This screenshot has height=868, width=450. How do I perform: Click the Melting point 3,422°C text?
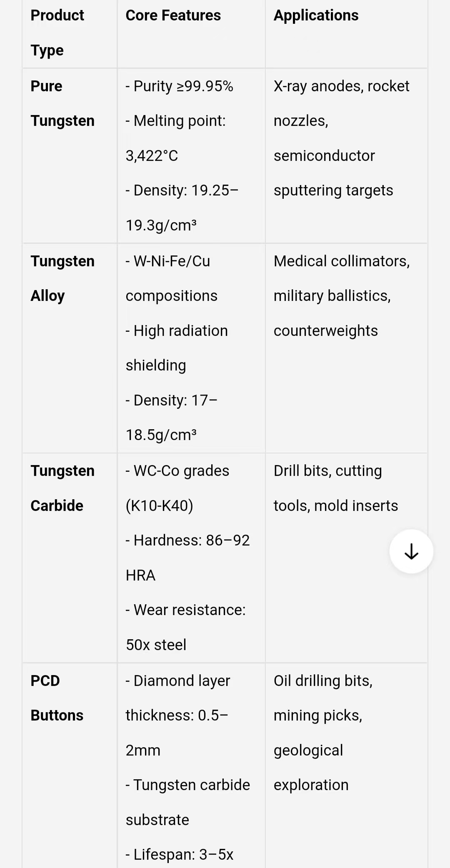tap(175, 138)
